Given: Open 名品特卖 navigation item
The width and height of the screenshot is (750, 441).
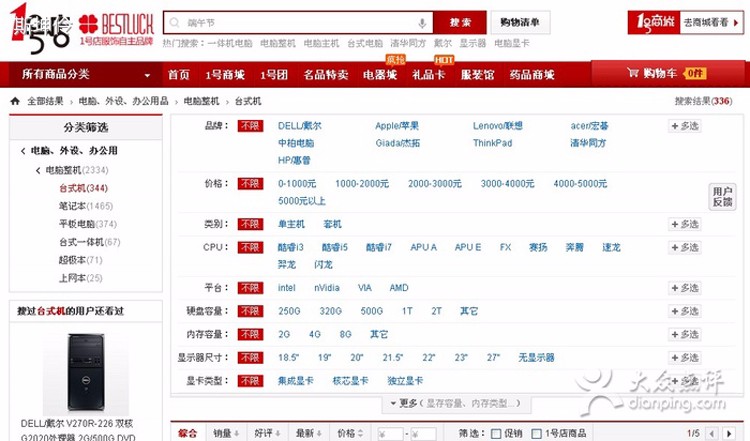Looking at the screenshot, I should (326, 75).
